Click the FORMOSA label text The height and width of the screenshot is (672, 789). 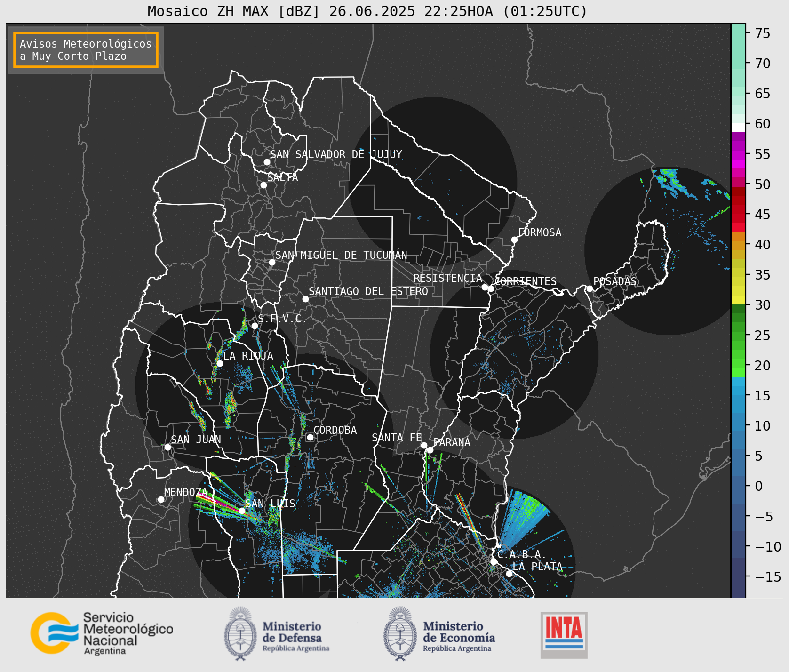click(540, 232)
